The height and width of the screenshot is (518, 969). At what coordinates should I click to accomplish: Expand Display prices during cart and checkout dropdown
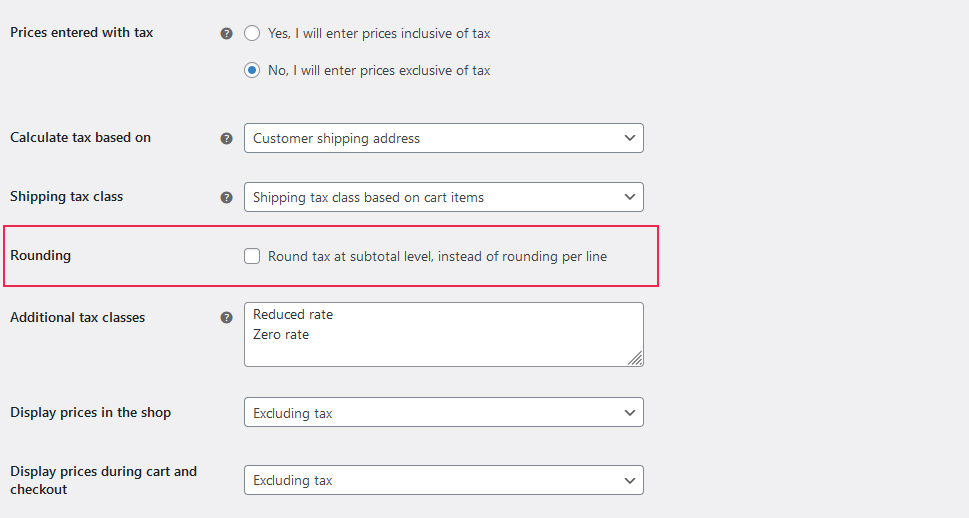(x=443, y=480)
